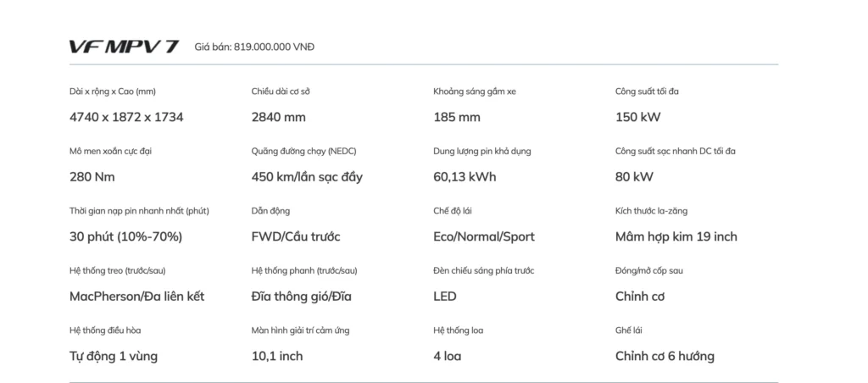Screen dimensions: 868x383
Task: Click the torque value 280 Nm
Action: (x=92, y=177)
